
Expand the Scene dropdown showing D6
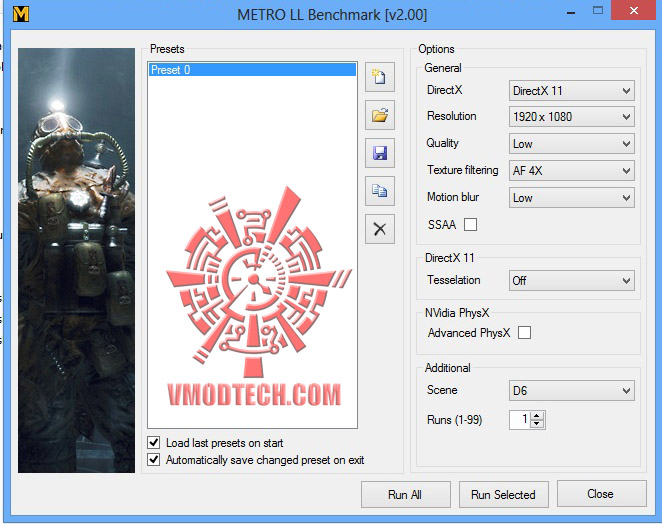coord(571,391)
